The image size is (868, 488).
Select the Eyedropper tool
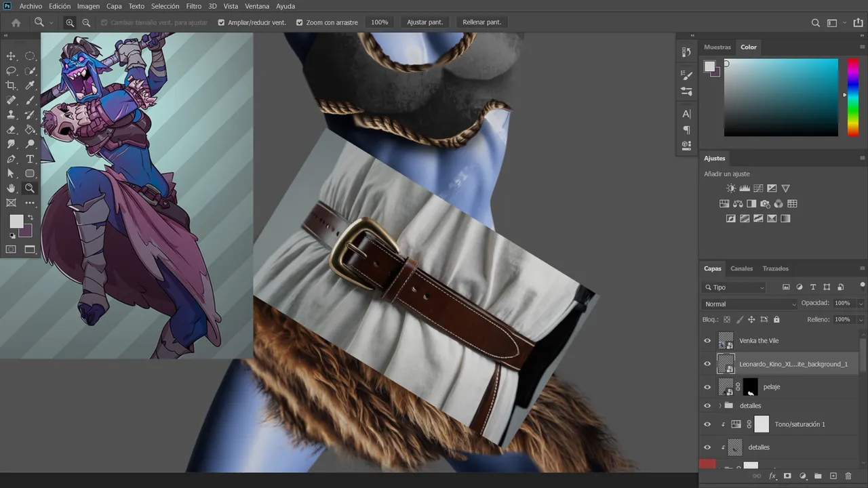30,85
